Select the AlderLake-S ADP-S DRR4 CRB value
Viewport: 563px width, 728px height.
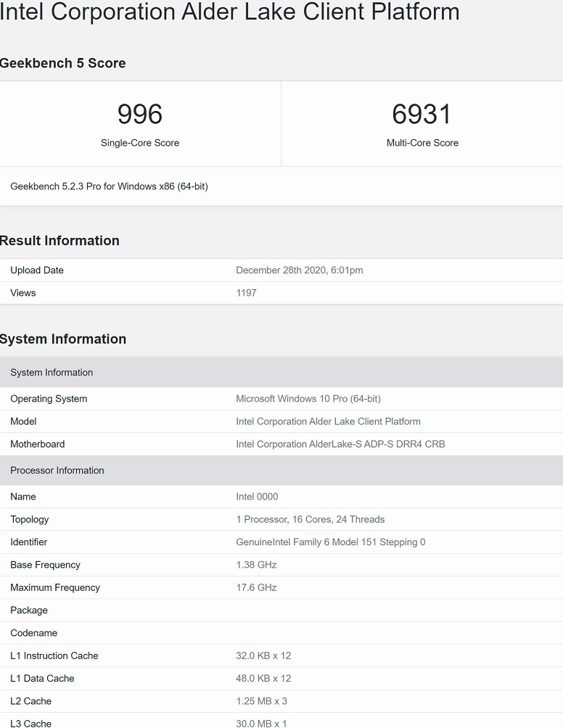pyautogui.click(x=340, y=444)
